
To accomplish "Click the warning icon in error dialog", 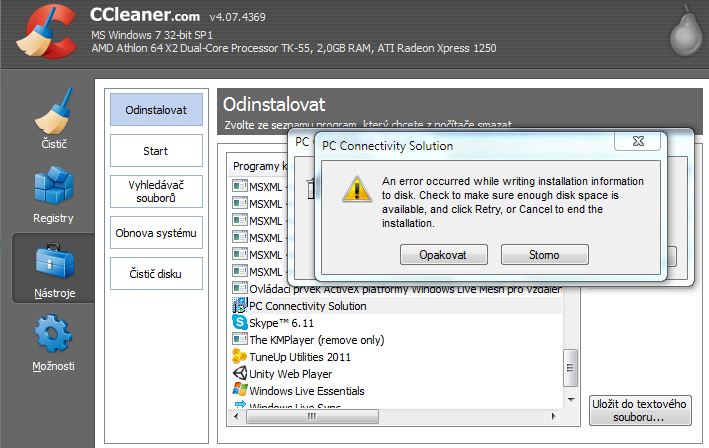I will (x=357, y=189).
